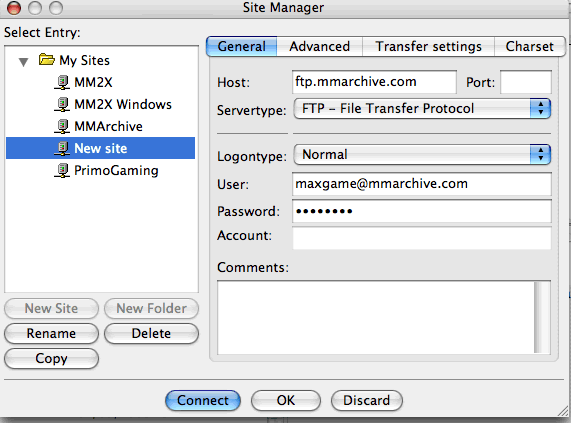This screenshot has height=423, width=571.
Task: Select the MM2X site server icon
Action: [62, 82]
